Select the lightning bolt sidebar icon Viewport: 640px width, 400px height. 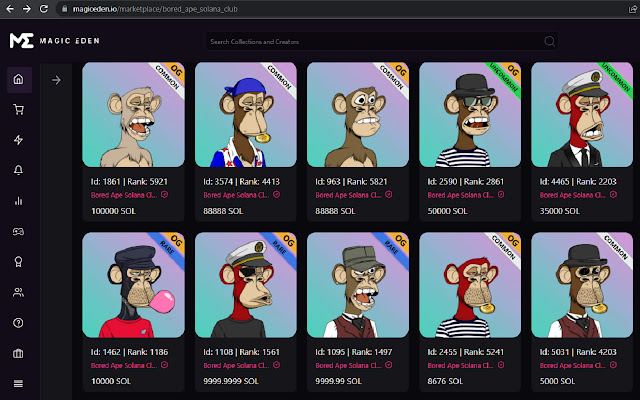(18, 140)
